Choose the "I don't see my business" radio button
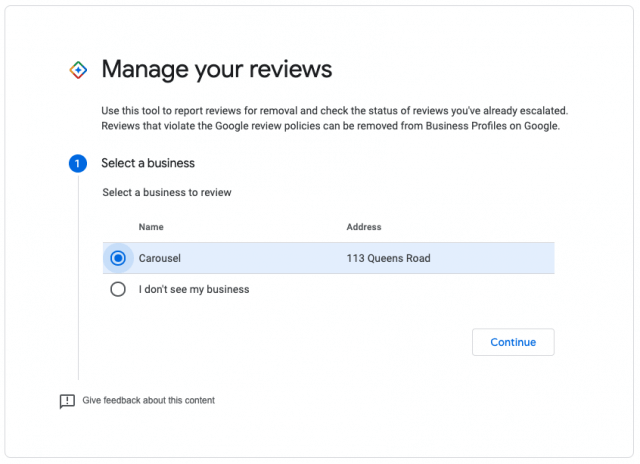The width and height of the screenshot is (640, 464). pyautogui.click(x=118, y=289)
